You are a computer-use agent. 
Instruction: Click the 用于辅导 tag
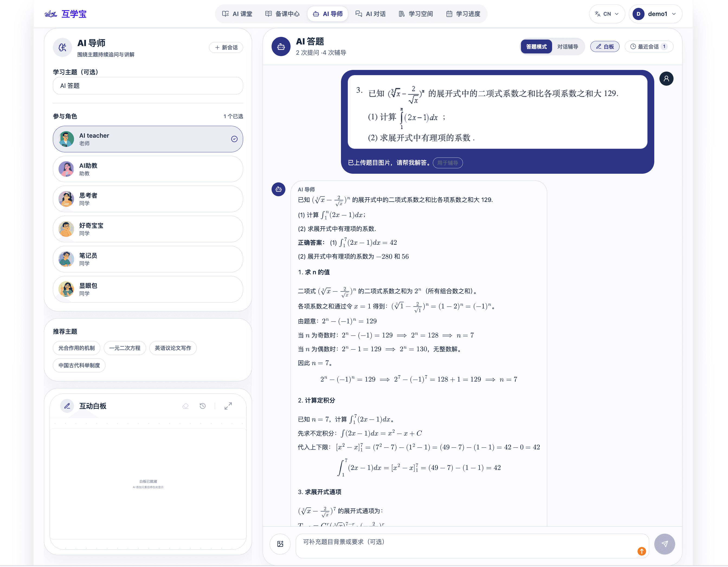[x=448, y=163]
